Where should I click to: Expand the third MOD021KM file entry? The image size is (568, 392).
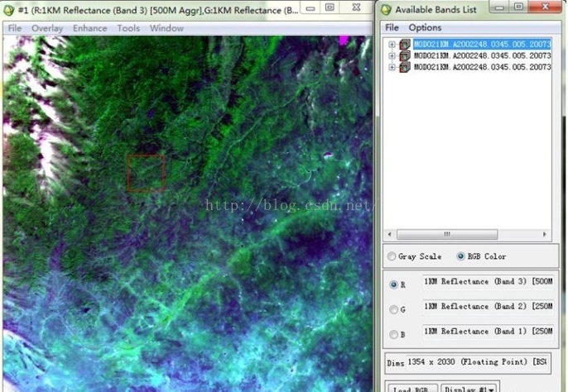point(392,67)
